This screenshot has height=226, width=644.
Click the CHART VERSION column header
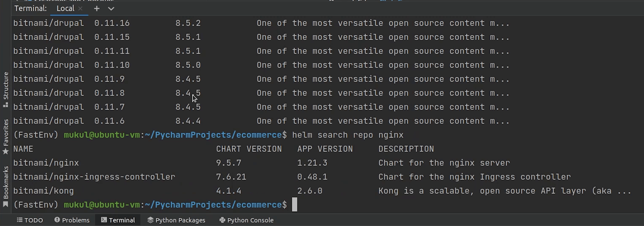249,149
